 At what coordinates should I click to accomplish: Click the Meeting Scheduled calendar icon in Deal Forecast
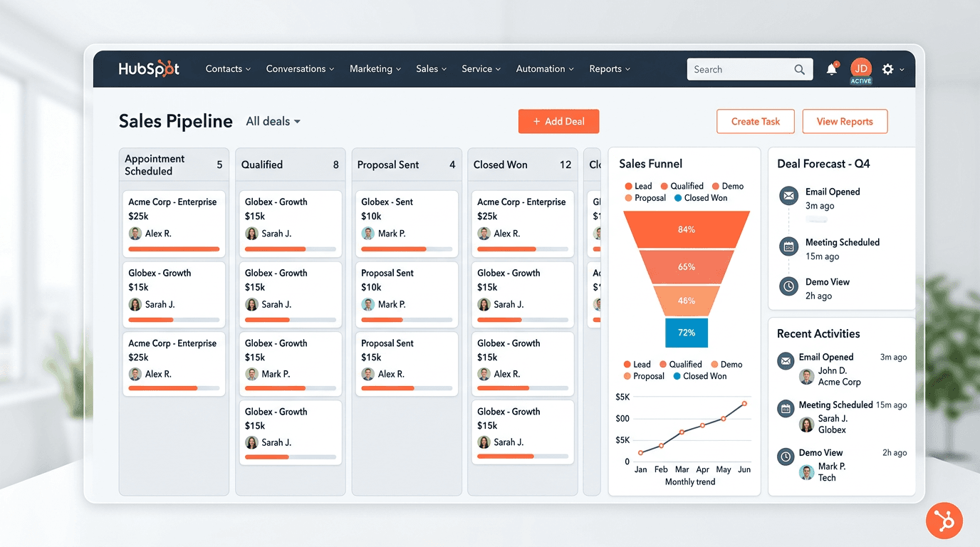(x=788, y=246)
